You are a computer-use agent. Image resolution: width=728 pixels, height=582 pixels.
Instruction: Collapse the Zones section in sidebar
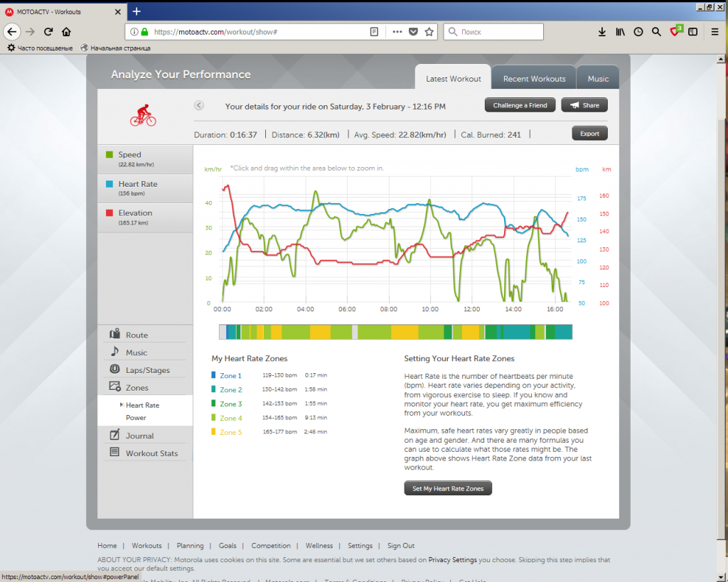coord(136,387)
